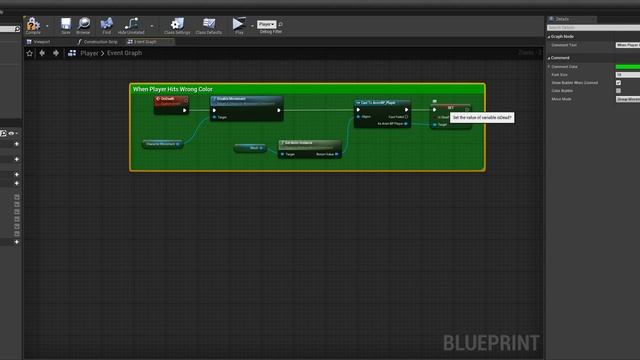
Task: Click the execution output pin on the OnDeath node
Action: (184, 110)
